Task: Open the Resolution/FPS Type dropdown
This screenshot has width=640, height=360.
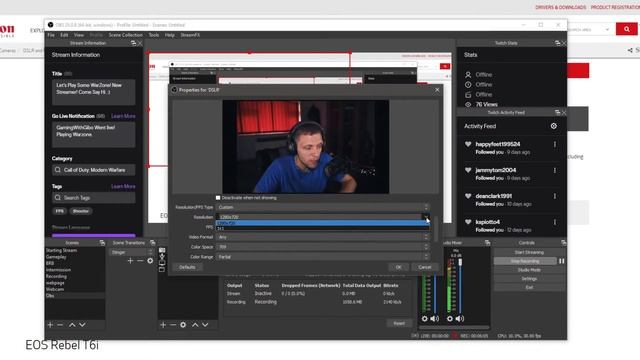Action: [x=322, y=207]
